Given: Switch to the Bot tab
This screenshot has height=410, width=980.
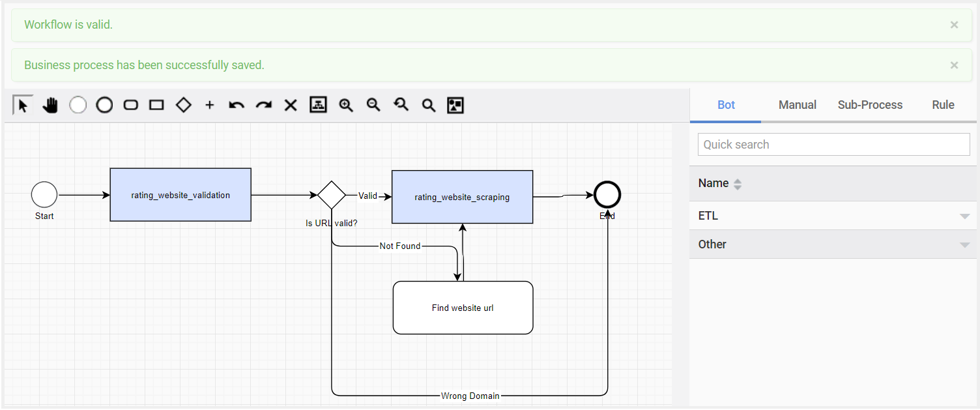Looking at the screenshot, I should click(x=726, y=105).
